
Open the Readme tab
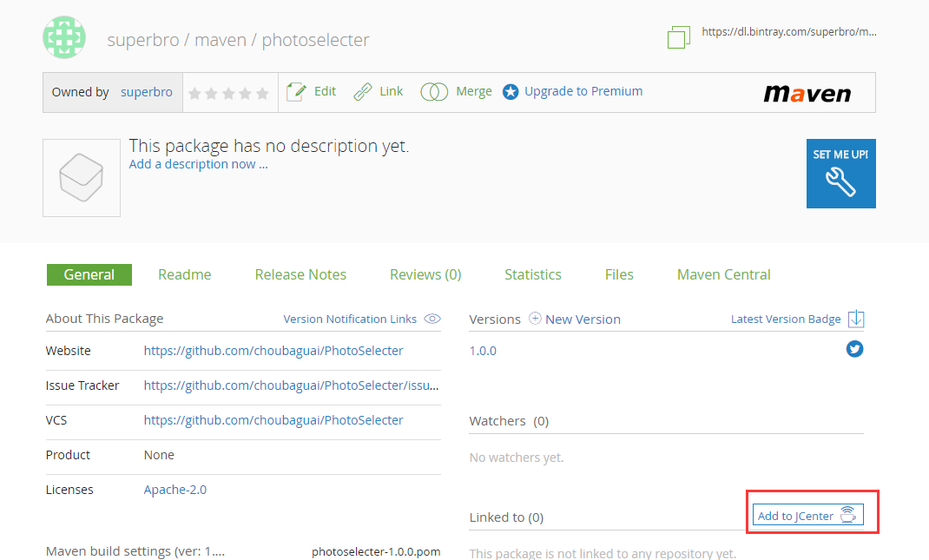tap(185, 275)
